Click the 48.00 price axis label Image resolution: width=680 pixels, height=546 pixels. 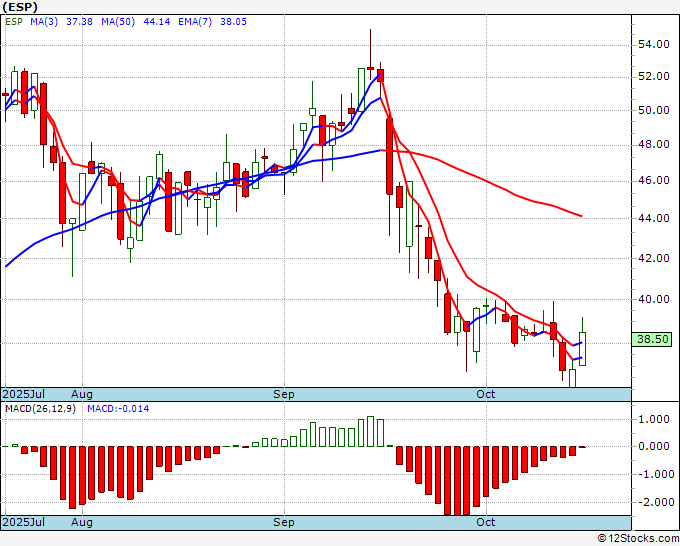654,144
